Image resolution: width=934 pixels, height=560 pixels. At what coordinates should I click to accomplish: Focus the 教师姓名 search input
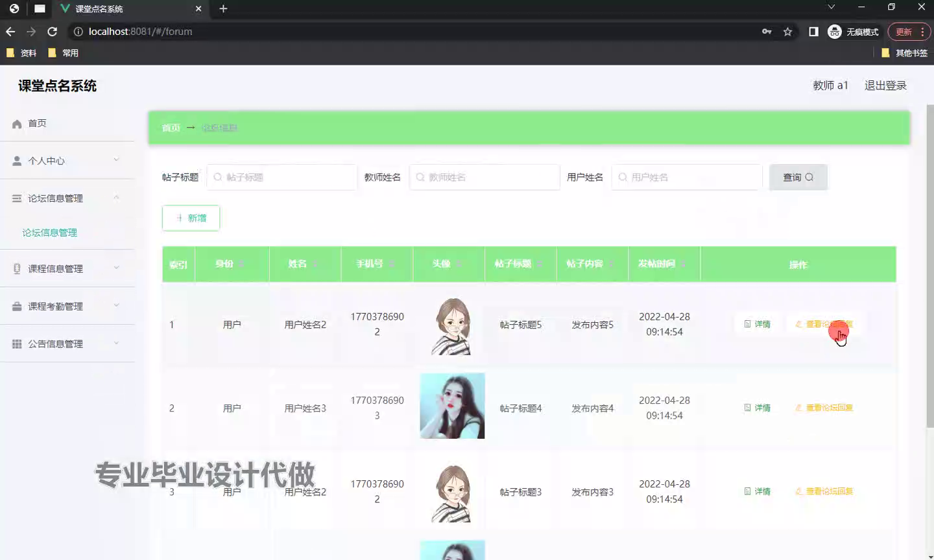pyautogui.click(x=485, y=177)
